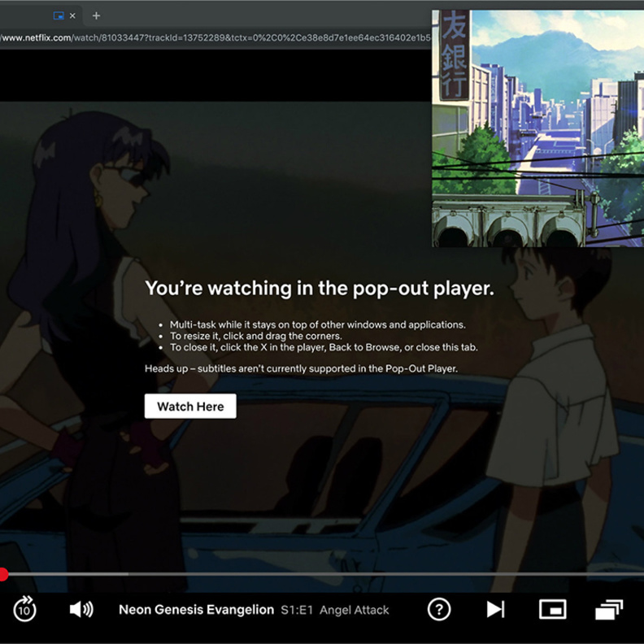Click the "To resize it" instruction line
The width and height of the screenshot is (644, 644).
(255, 336)
